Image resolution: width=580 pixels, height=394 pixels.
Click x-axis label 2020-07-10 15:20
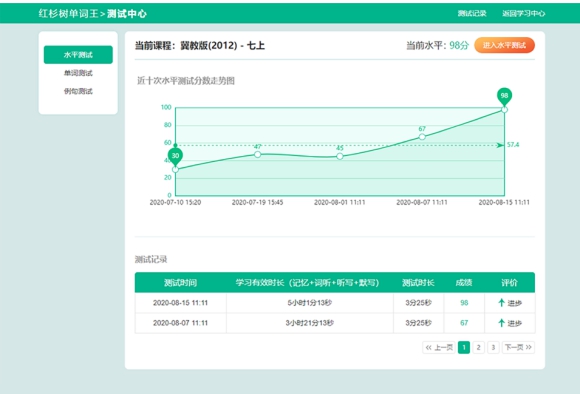pyautogui.click(x=175, y=202)
